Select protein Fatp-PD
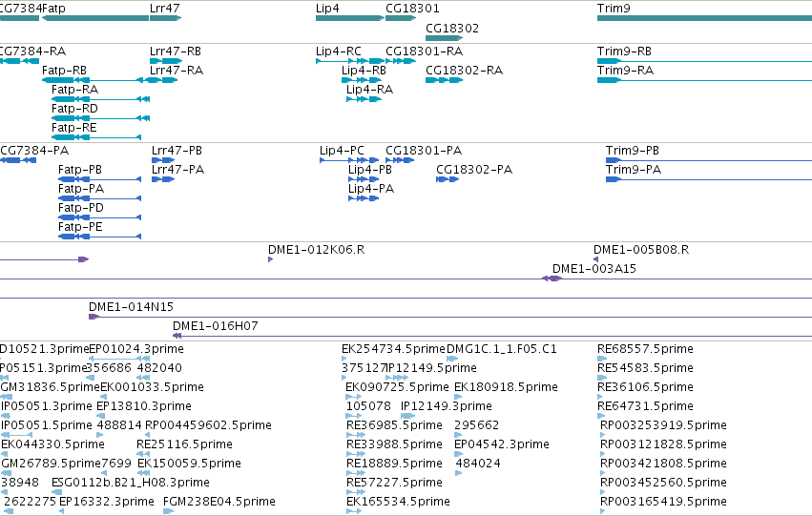Image resolution: width=812 pixels, height=516 pixels. [99, 217]
